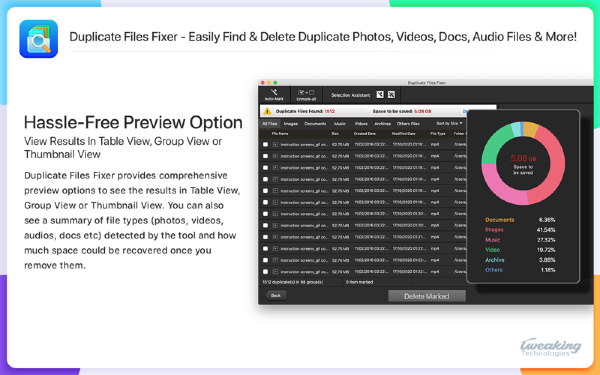Click the Delete Marked button
Image resolution: width=600 pixels, height=375 pixels.
point(427,296)
